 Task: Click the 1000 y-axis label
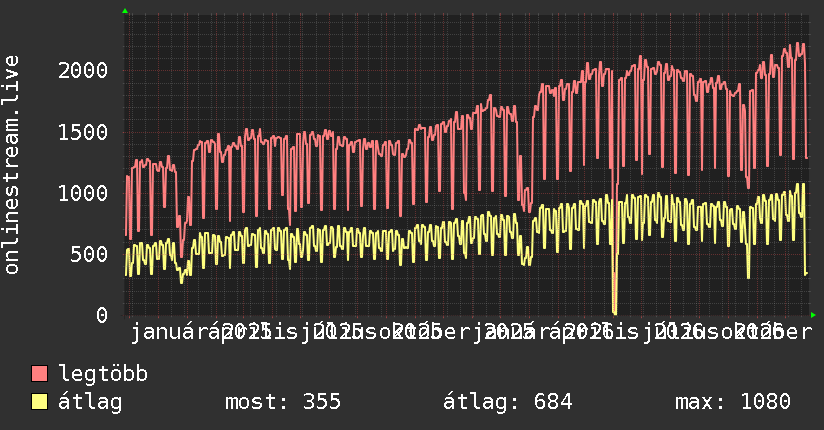(83, 193)
